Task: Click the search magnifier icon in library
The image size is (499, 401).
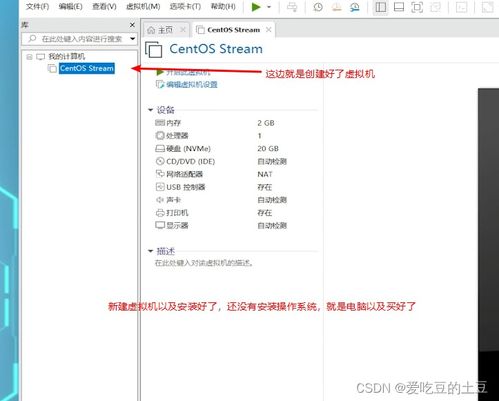Action: [32, 39]
